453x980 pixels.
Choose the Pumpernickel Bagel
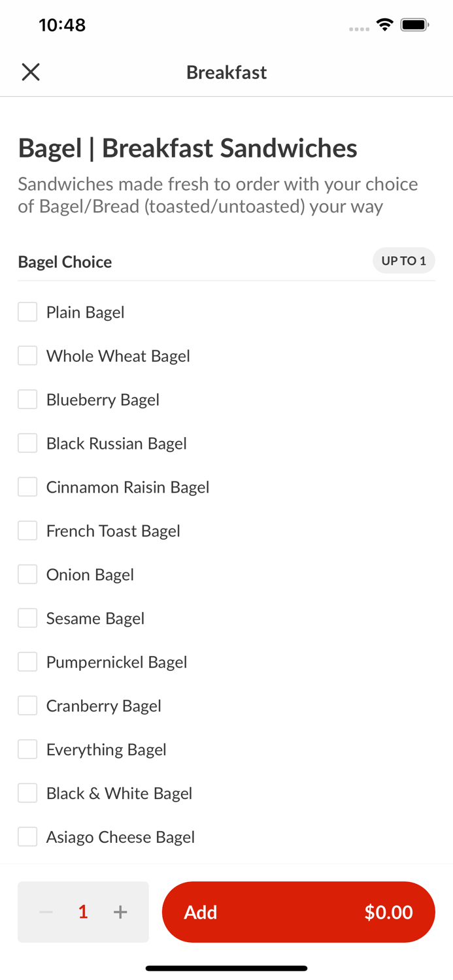click(27, 662)
